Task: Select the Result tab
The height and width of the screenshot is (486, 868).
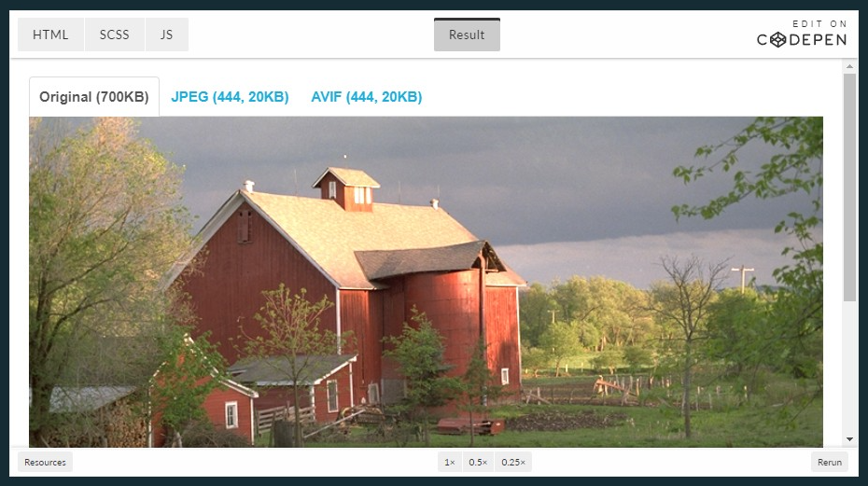Action: pos(467,35)
